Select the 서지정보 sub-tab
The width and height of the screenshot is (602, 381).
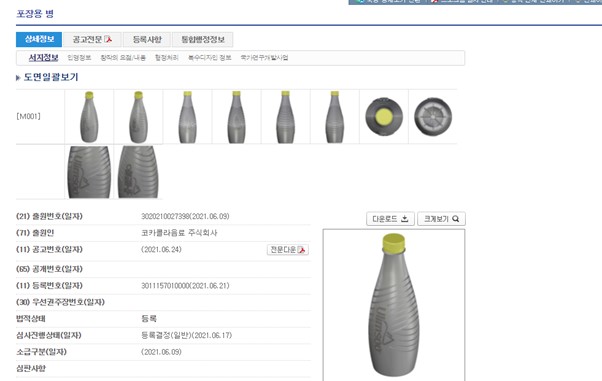[43, 58]
